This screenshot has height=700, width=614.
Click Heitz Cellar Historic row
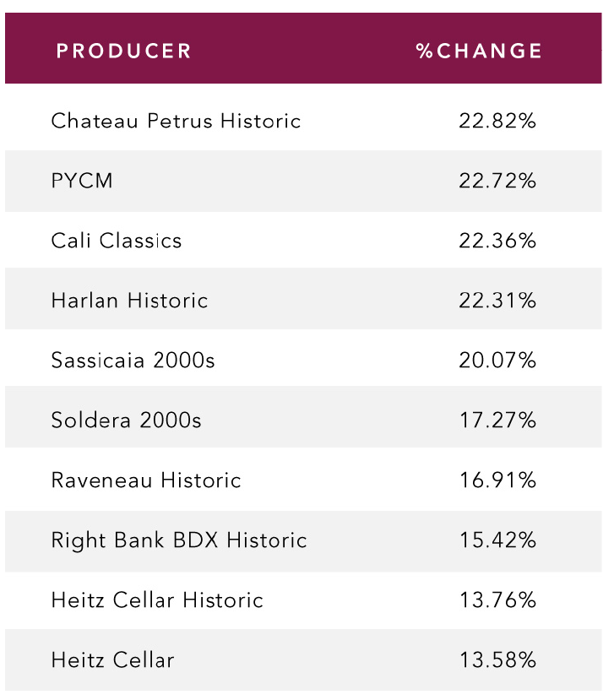click(x=303, y=600)
